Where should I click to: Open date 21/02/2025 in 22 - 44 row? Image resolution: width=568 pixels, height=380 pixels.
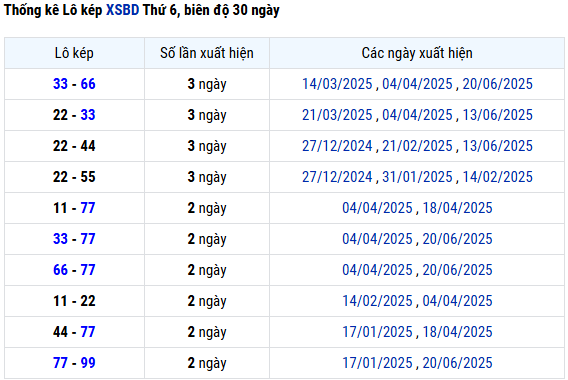pyautogui.click(x=417, y=146)
